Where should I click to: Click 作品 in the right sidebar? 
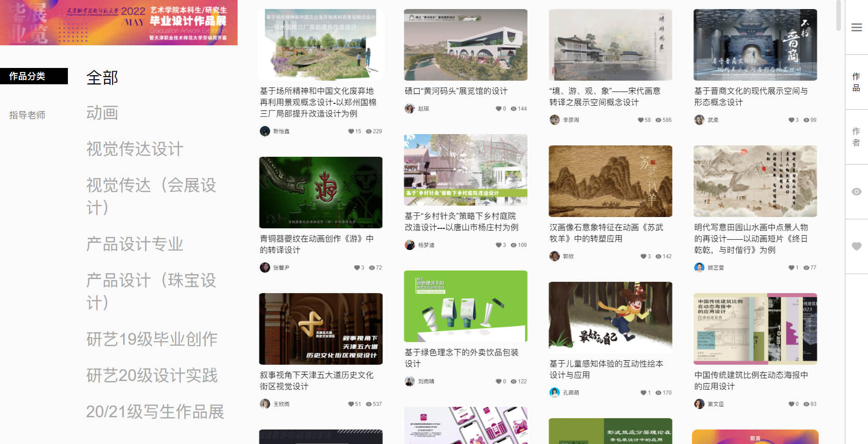point(856,82)
